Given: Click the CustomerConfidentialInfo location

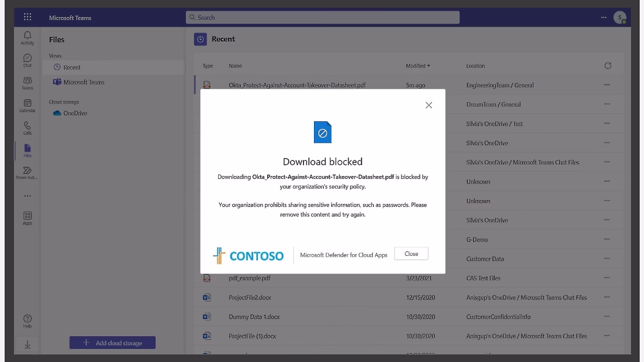Looking at the screenshot, I should tap(499, 317).
